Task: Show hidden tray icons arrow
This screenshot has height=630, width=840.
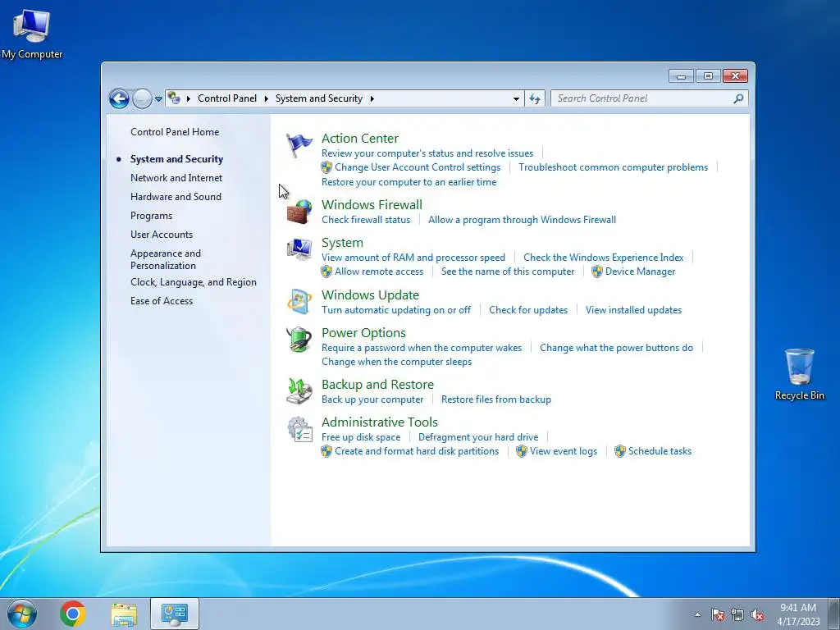Action: [x=697, y=614]
